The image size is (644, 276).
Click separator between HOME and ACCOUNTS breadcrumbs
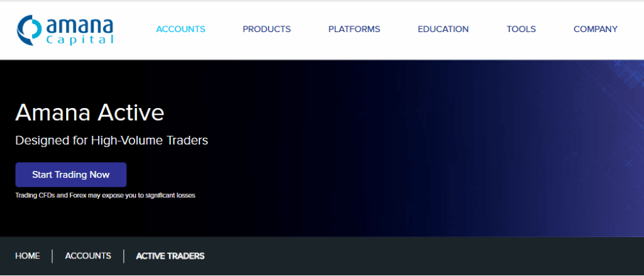(52, 256)
